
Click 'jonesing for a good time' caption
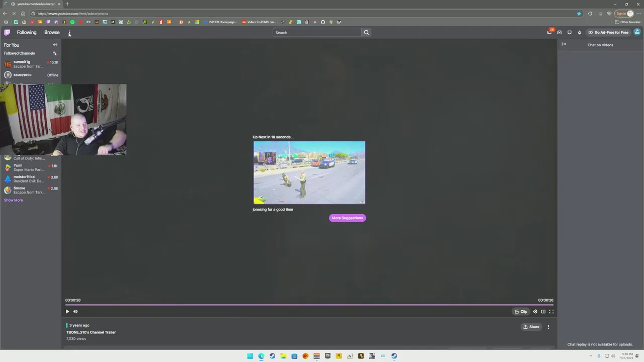point(273,209)
